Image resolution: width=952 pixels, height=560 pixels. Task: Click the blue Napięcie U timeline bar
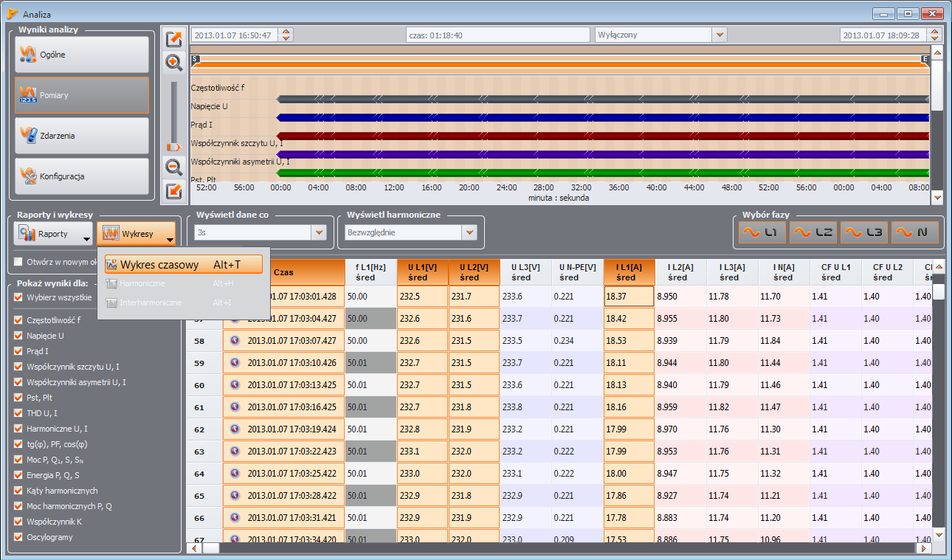coord(603,117)
